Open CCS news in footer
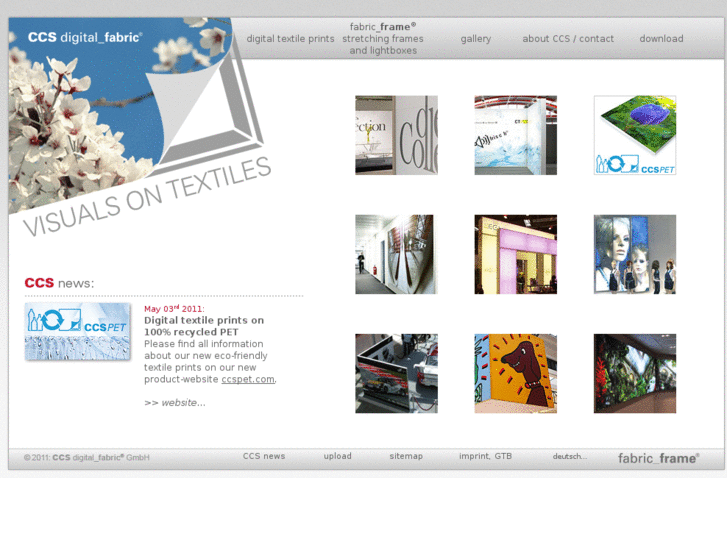This screenshot has height=545, width=727. point(264,457)
